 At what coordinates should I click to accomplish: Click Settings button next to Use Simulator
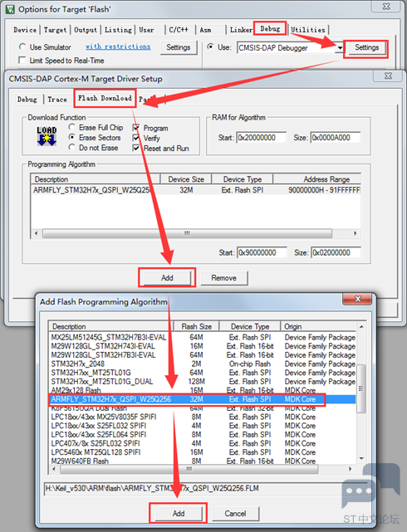pos(179,47)
